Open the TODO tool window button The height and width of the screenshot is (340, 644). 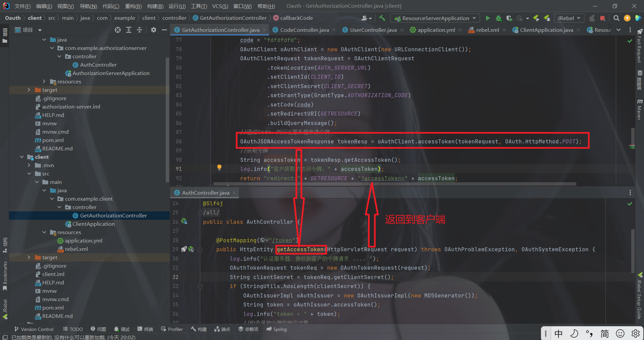tap(72, 329)
